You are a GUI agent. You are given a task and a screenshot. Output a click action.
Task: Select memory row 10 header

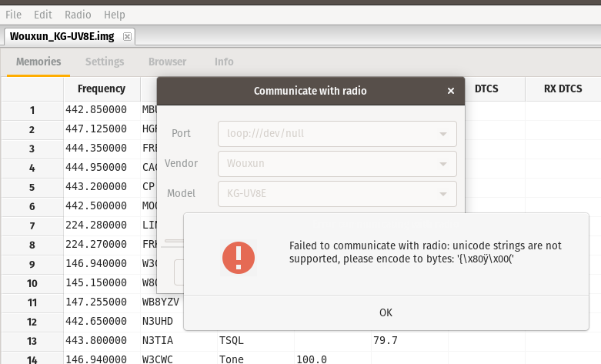pos(32,283)
